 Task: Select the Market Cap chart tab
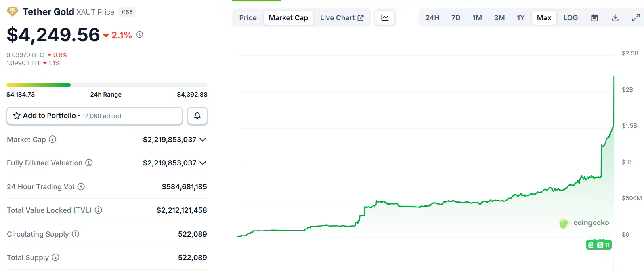[x=288, y=18]
